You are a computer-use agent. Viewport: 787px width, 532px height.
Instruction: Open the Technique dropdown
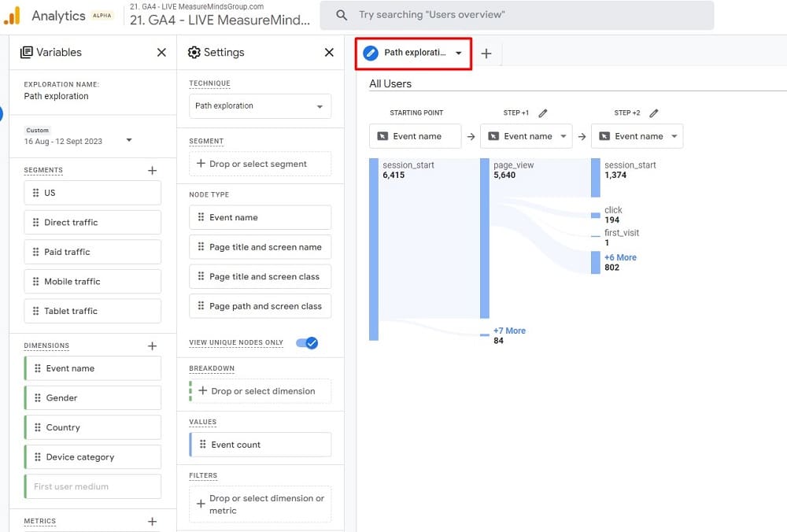tap(260, 106)
